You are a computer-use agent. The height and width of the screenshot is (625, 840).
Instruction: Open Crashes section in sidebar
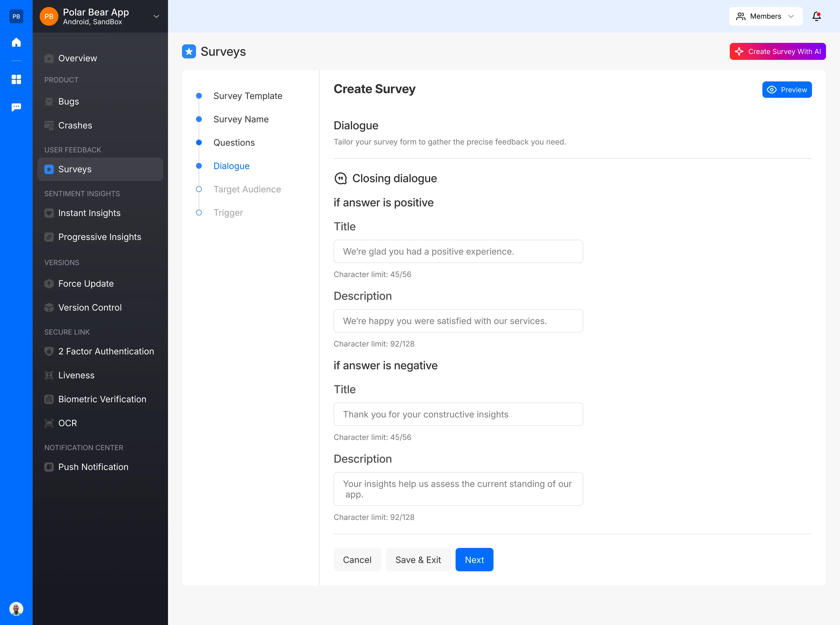[75, 125]
